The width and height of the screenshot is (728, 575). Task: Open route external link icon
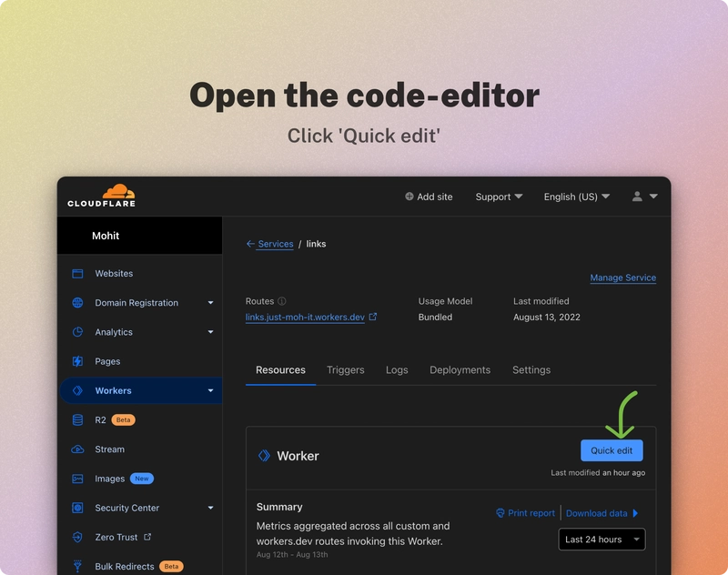tap(373, 317)
